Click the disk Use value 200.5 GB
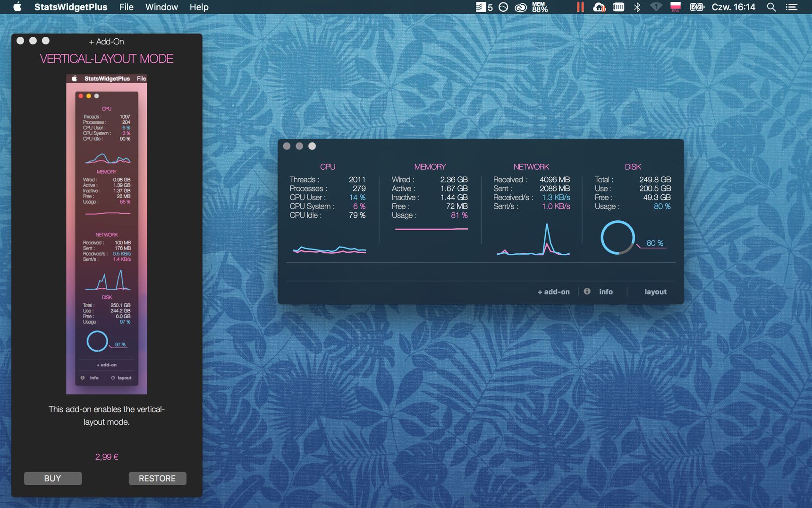This screenshot has width=812, height=508. [x=655, y=189]
